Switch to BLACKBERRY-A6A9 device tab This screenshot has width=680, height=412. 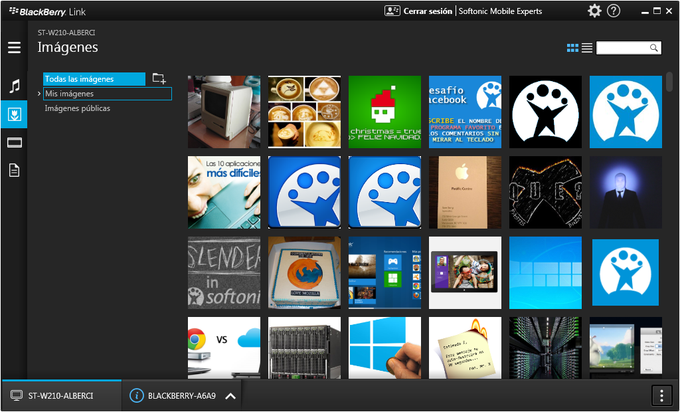182,396
